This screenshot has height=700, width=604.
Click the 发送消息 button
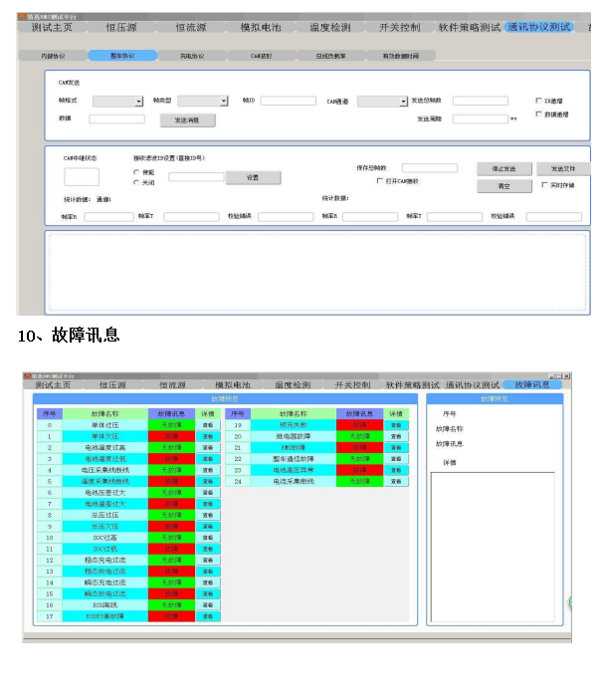tap(187, 119)
